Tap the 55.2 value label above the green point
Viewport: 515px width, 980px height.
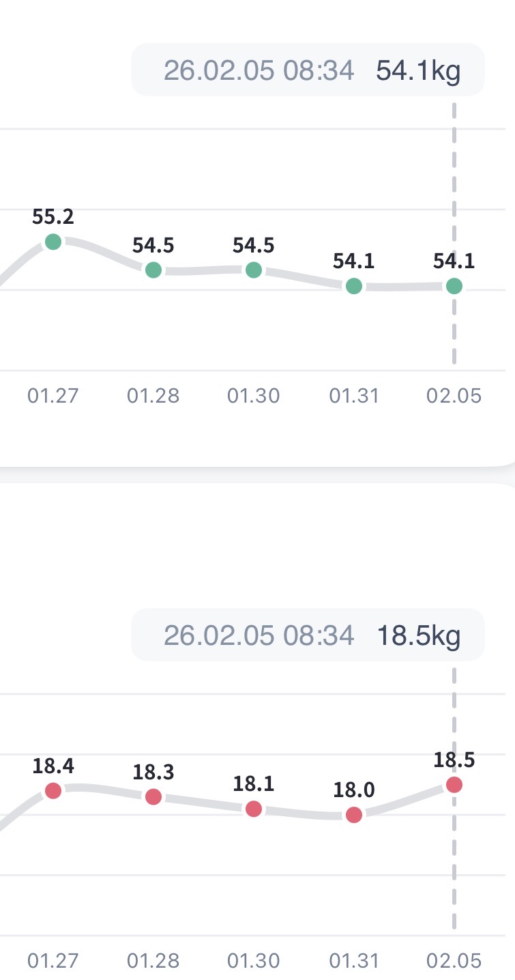tap(53, 217)
